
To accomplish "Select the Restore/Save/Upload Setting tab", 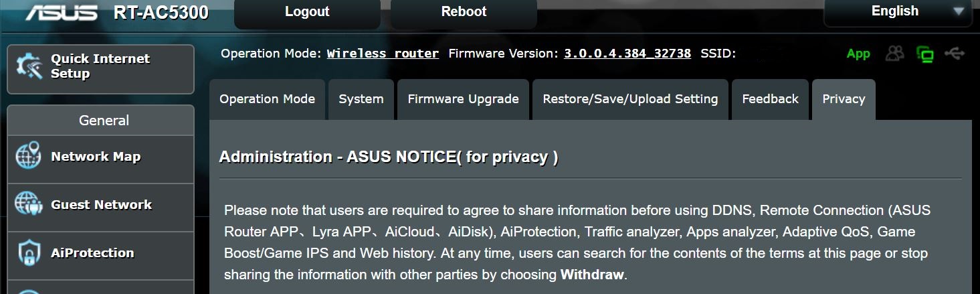I will pyautogui.click(x=630, y=99).
